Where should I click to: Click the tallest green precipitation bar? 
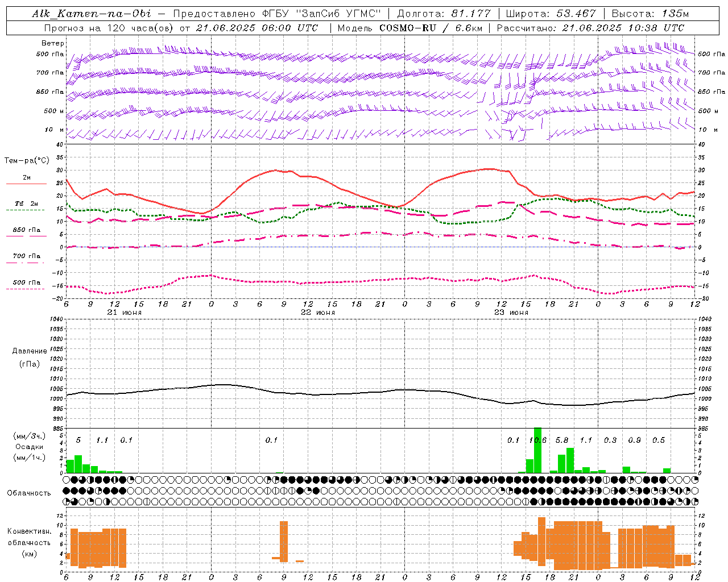(537, 450)
